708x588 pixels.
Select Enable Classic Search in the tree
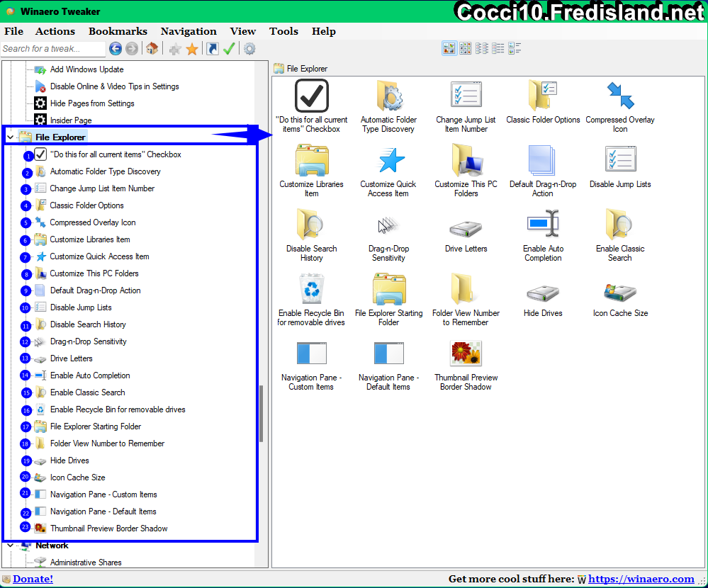[88, 392]
